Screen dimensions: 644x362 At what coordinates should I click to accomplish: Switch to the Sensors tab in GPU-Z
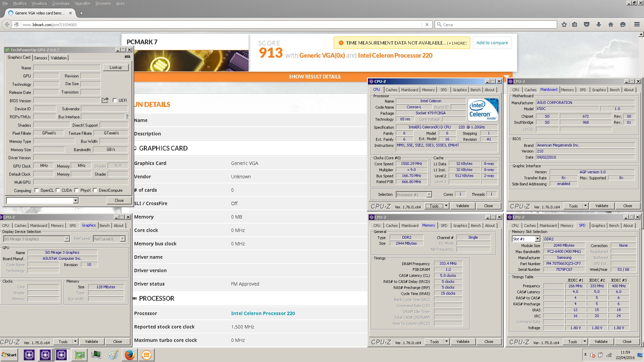point(41,58)
